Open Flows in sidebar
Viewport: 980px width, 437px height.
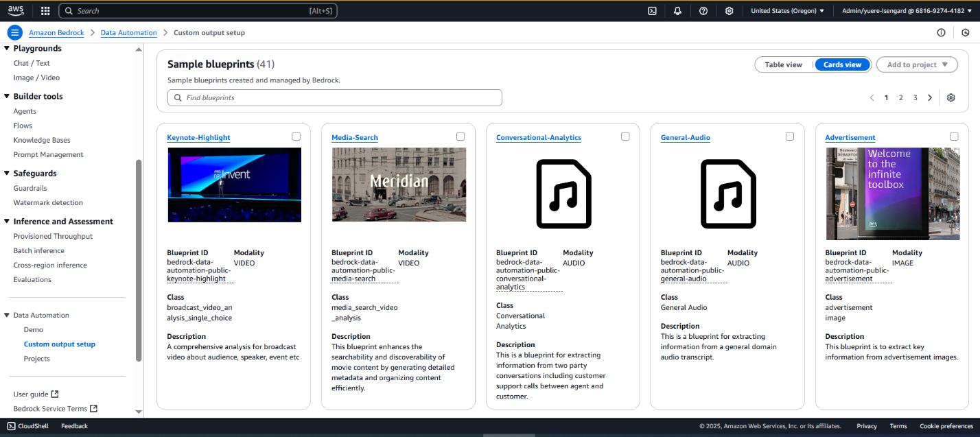point(23,126)
